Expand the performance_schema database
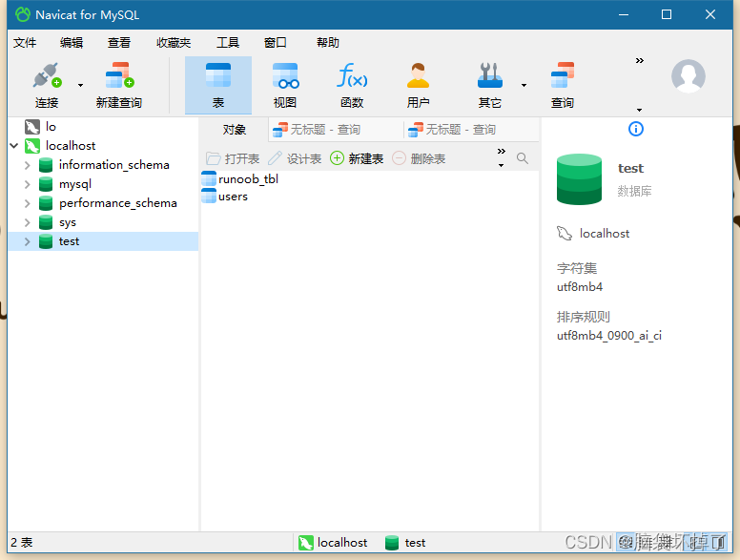 (x=28, y=203)
